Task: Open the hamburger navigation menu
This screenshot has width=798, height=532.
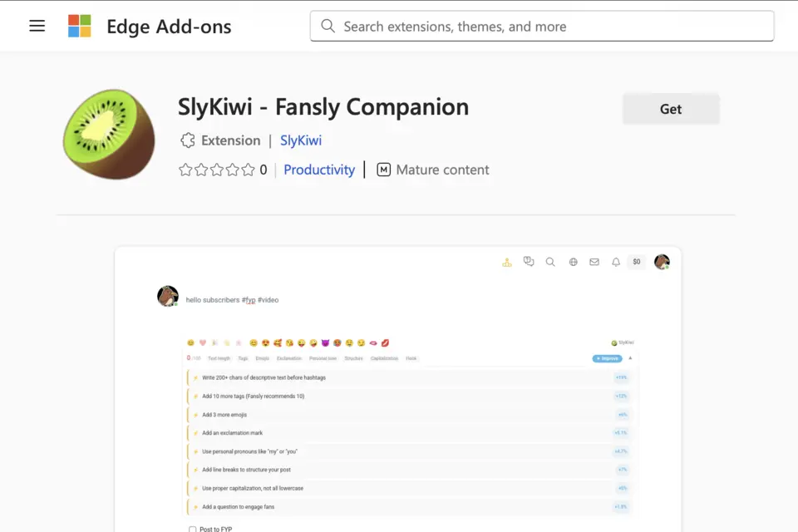Action: click(37, 26)
